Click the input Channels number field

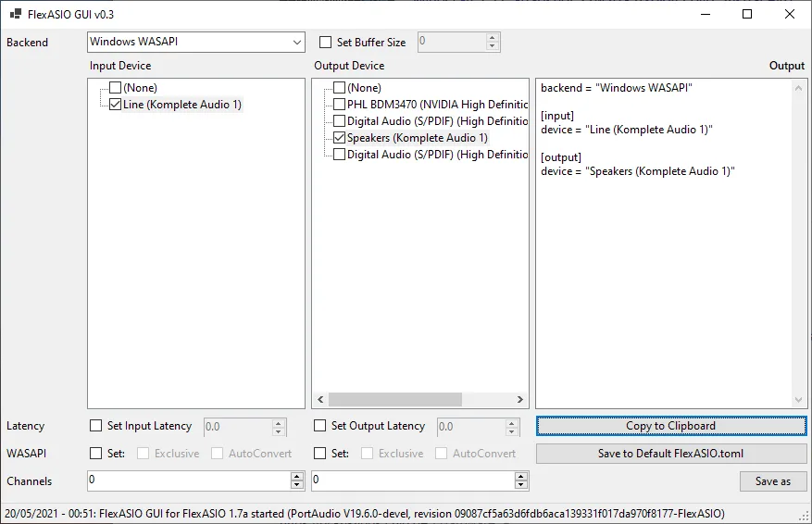tap(189, 480)
